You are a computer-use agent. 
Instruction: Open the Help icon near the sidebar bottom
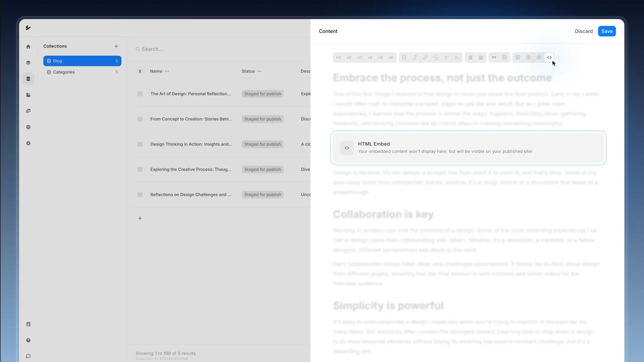tap(28, 340)
